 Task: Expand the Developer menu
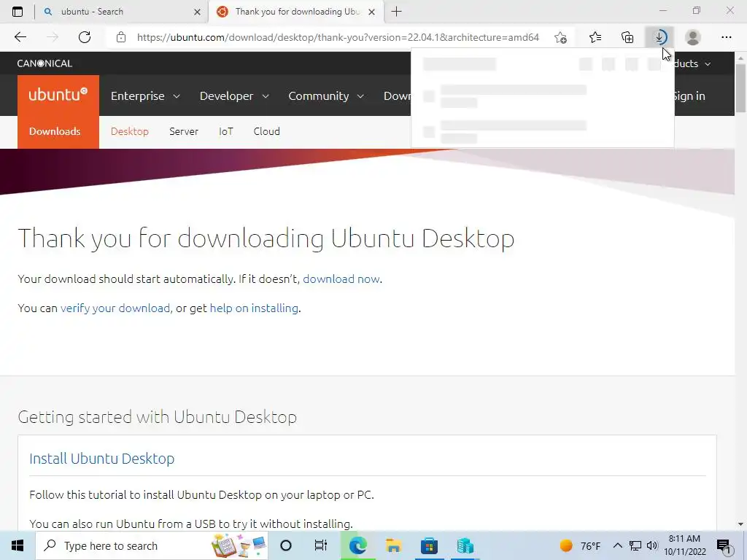click(234, 96)
